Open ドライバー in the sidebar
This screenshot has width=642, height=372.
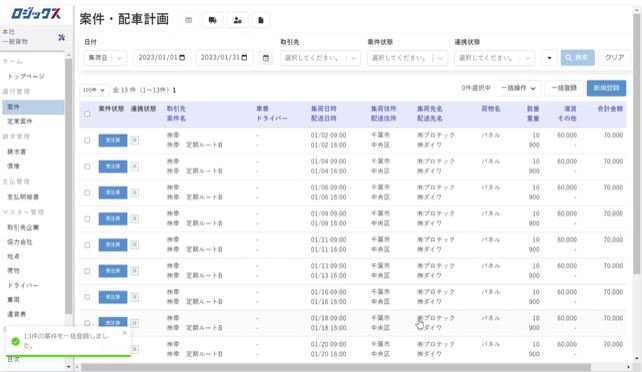click(23, 285)
